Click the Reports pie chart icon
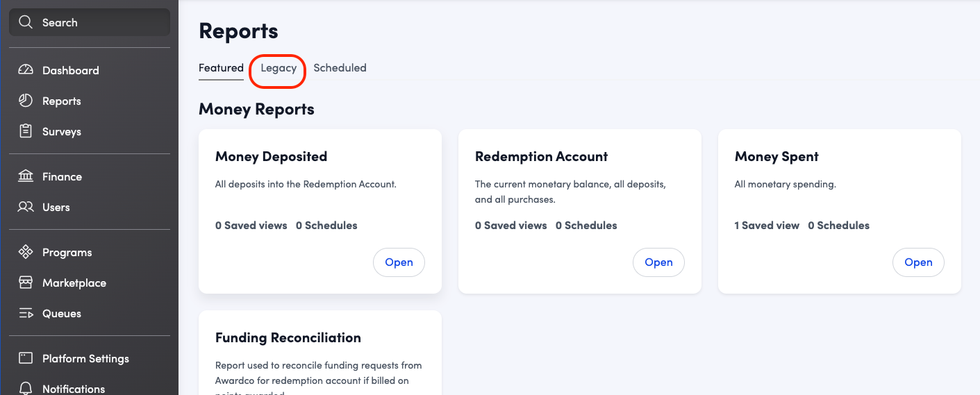 26,101
